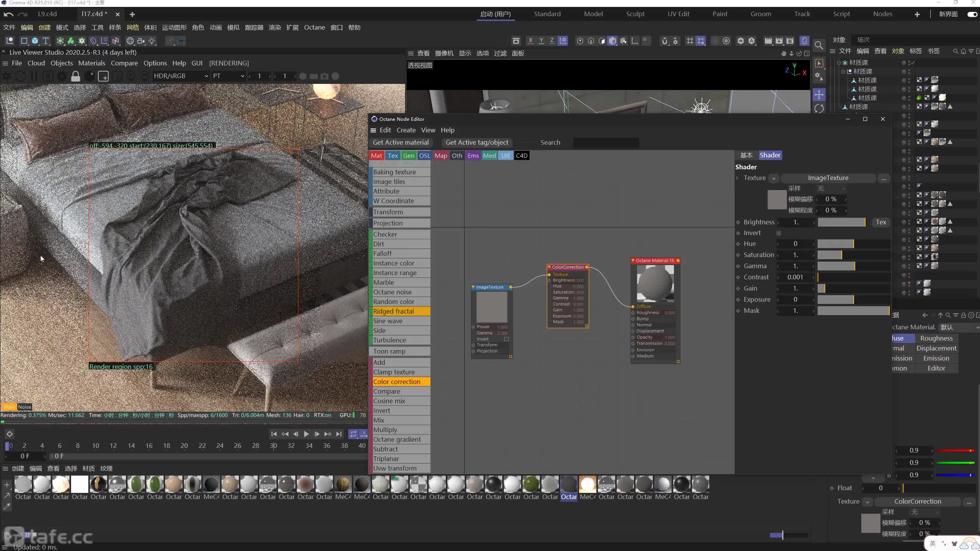Open the 采样 sampling dropdown in Shader panel

pyautogui.click(x=831, y=188)
